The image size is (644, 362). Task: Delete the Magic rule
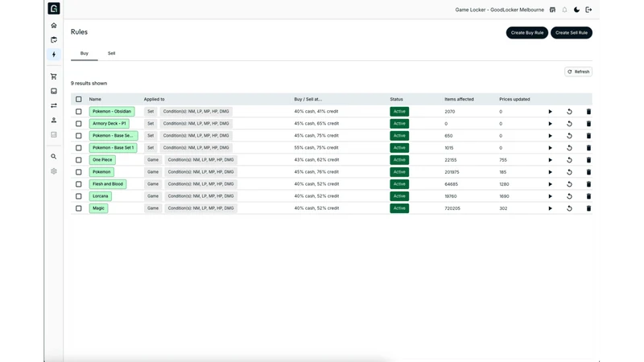point(588,208)
